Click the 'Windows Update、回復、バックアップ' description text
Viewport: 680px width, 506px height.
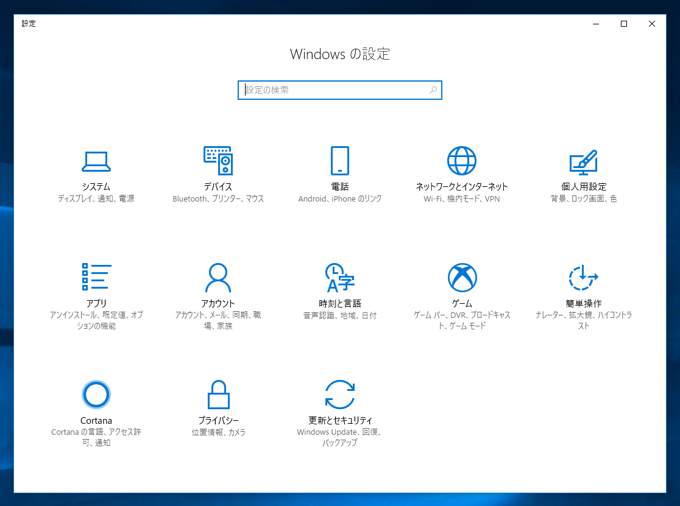(340, 437)
